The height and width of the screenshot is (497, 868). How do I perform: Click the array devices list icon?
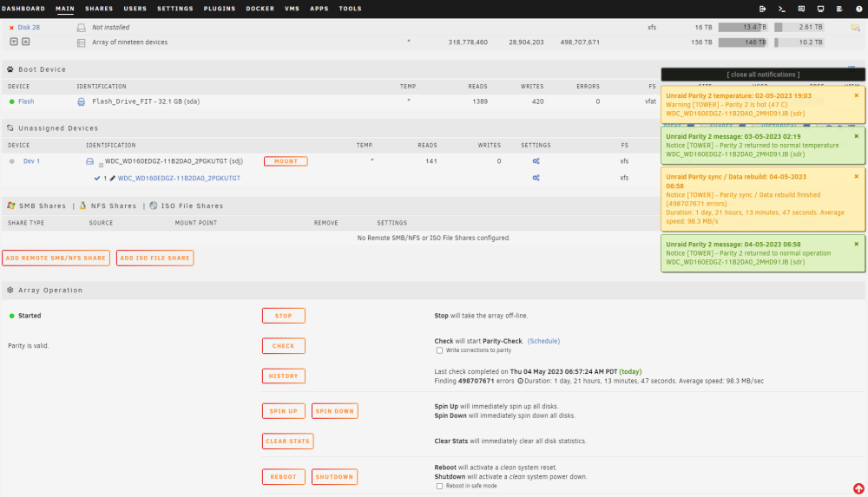(x=82, y=43)
